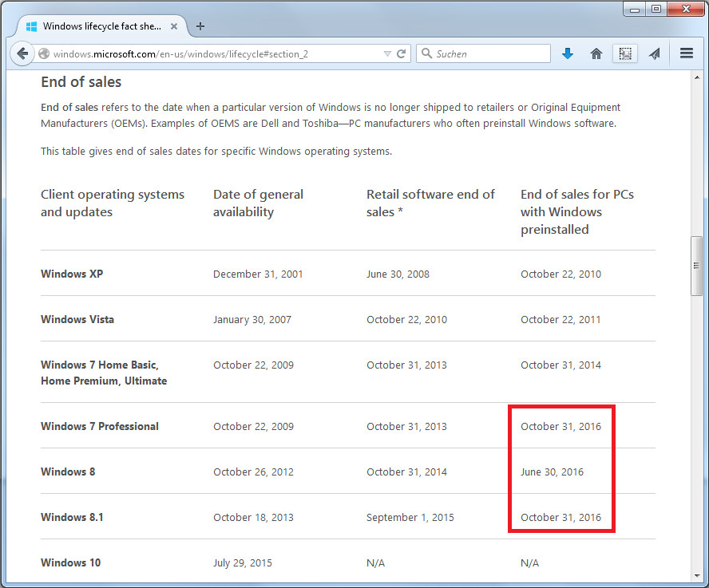
Task: Click Client operating systems column header
Action: click(113, 203)
